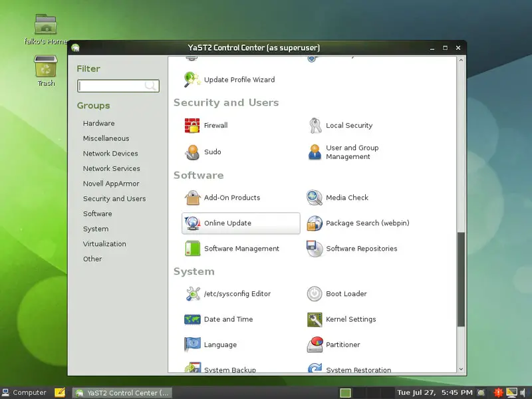Select the Miscellaneous group
Viewport: 532px width, 399px height.
106,138
